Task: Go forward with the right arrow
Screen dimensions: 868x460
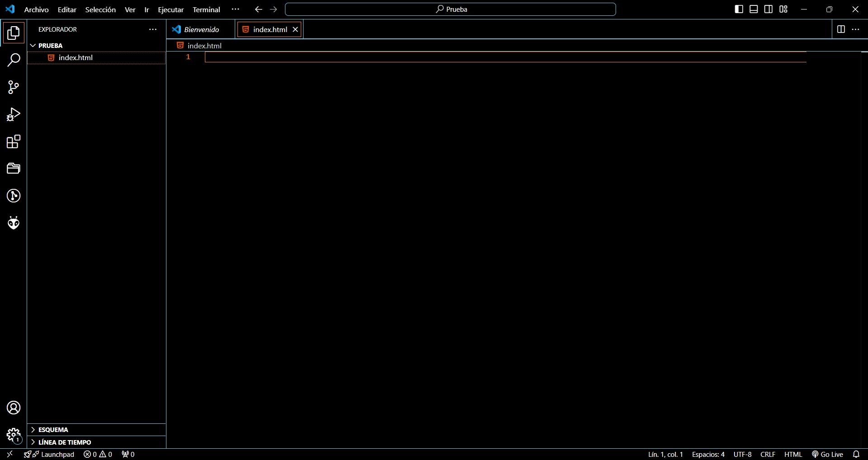Action: (273, 9)
